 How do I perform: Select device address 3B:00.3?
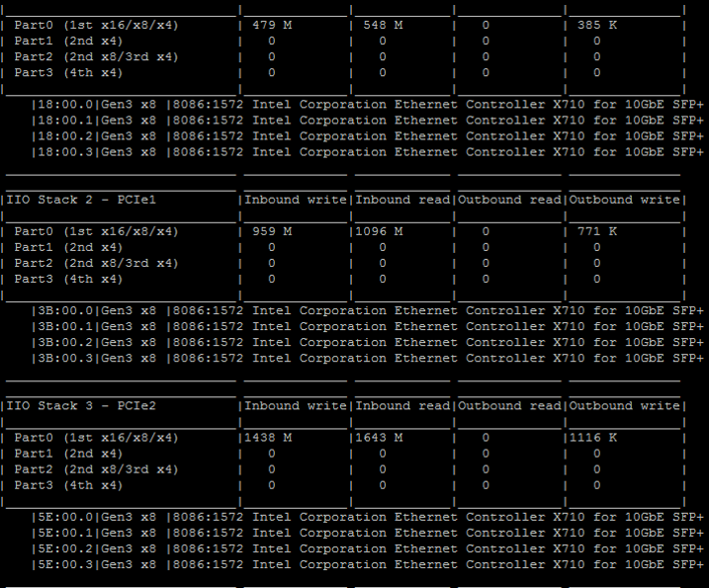[x=65, y=359]
